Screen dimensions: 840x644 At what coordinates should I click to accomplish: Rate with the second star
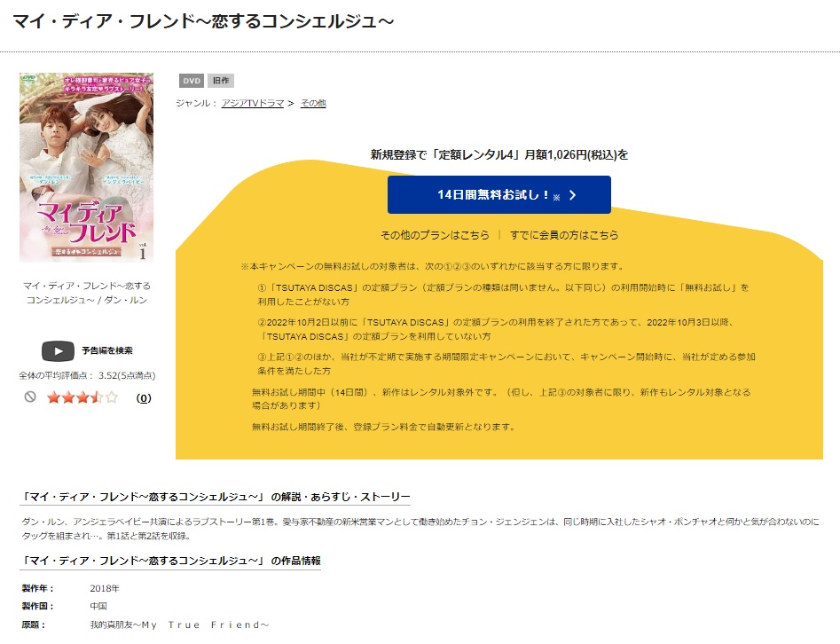click(68, 397)
